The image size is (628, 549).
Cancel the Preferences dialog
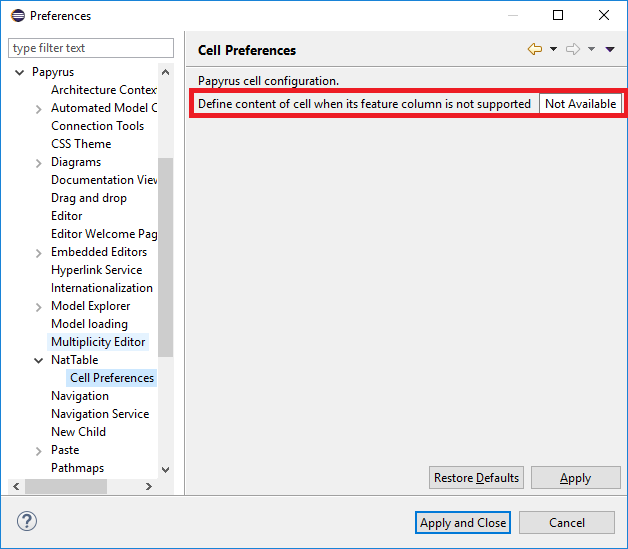click(x=567, y=523)
